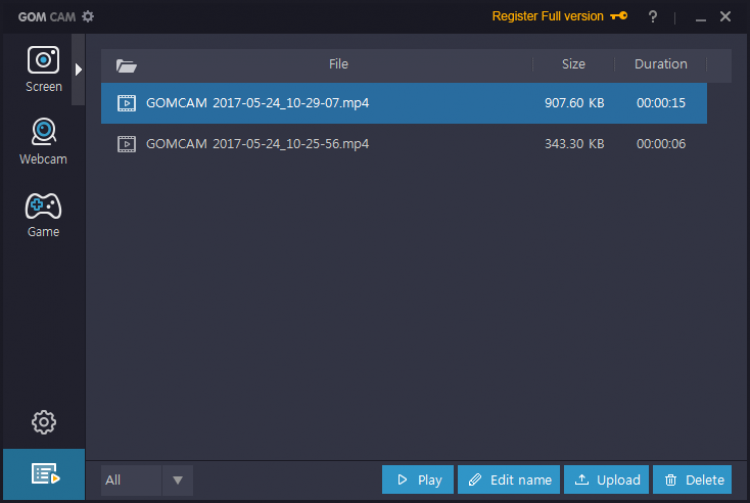Sort by Size column header
750x503 pixels.
[574, 64]
